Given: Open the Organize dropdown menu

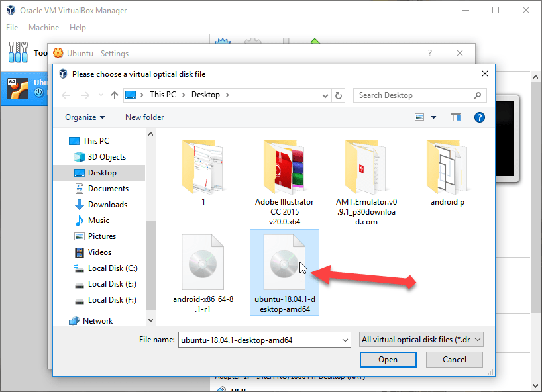Looking at the screenshot, I should 85,117.
